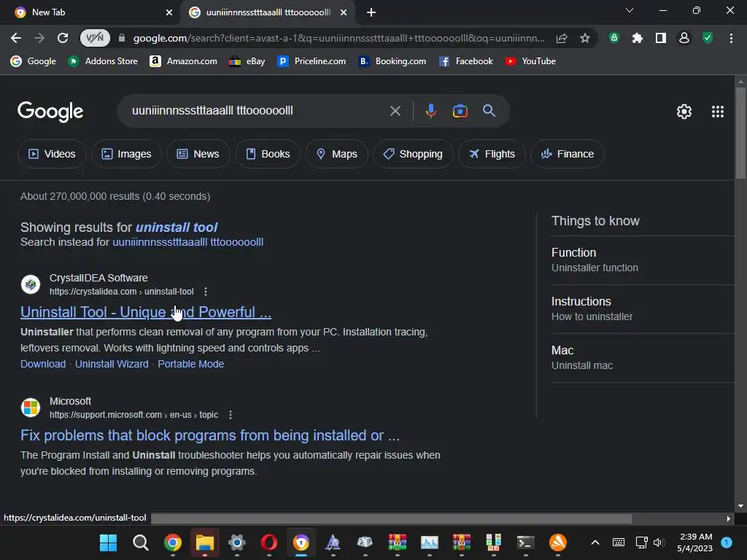The image size is (747, 560).
Task: Open the green lock extension icon
Action: click(x=614, y=38)
